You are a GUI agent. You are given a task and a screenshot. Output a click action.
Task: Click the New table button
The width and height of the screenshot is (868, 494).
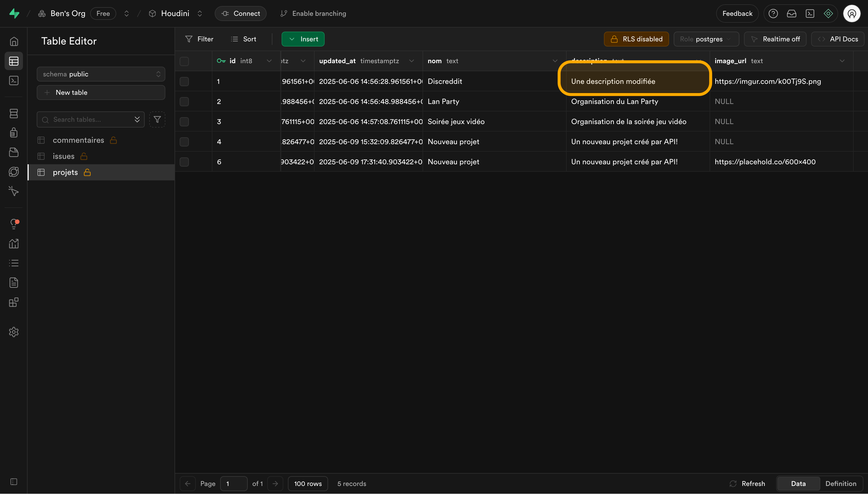pos(101,92)
